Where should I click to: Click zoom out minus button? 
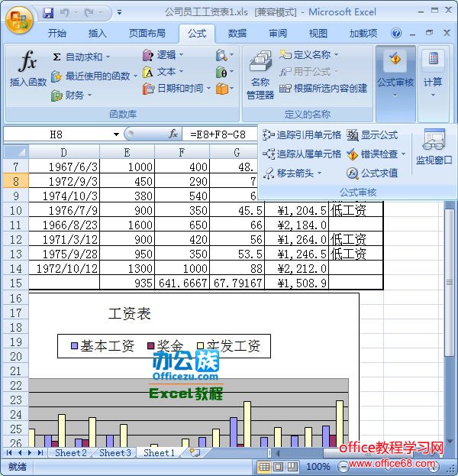coord(343,466)
